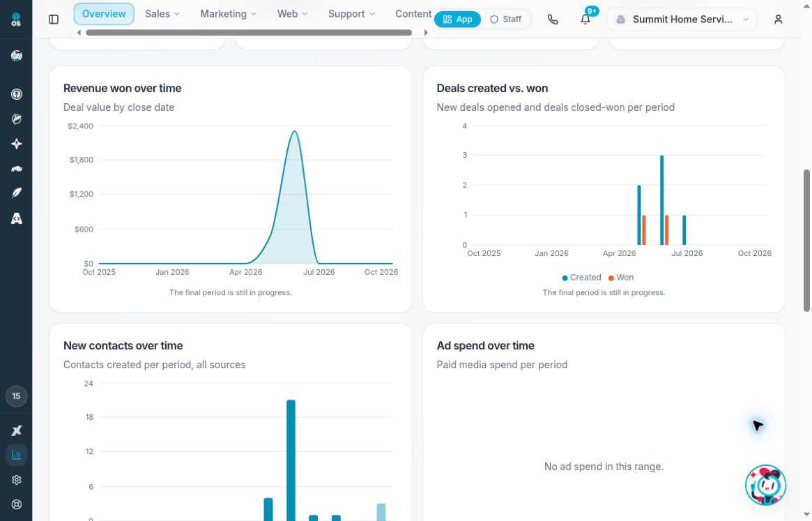Viewport: 812px width, 521px height.
Task: Click the $2,400 axis label
Action: (x=80, y=126)
